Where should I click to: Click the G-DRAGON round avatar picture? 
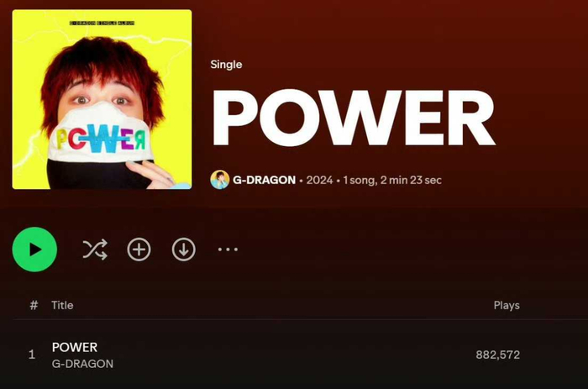click(220, 180)
